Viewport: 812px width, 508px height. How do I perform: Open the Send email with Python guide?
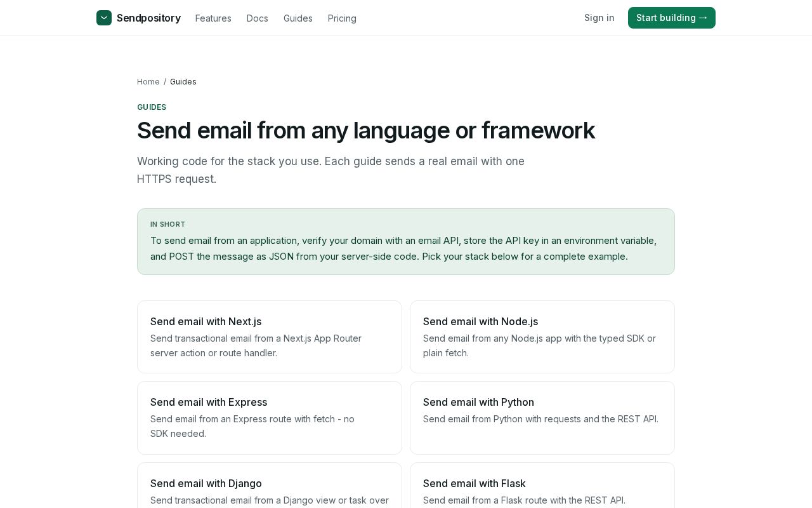coord(542,418)
